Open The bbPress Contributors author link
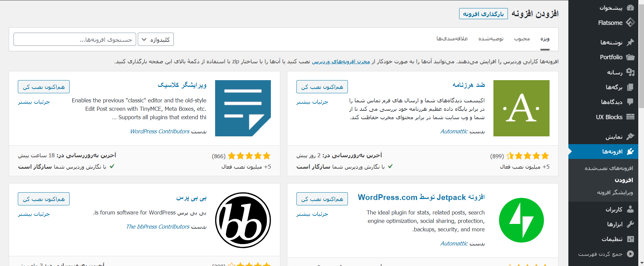Screen dimensions: 644x266 tap(158, 227)
